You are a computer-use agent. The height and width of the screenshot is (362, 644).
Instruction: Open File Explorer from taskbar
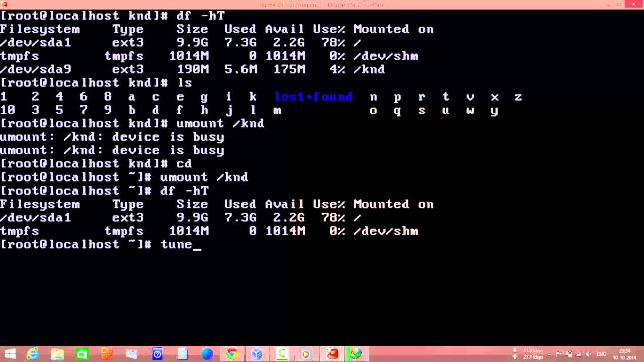[x=57, y=354]
